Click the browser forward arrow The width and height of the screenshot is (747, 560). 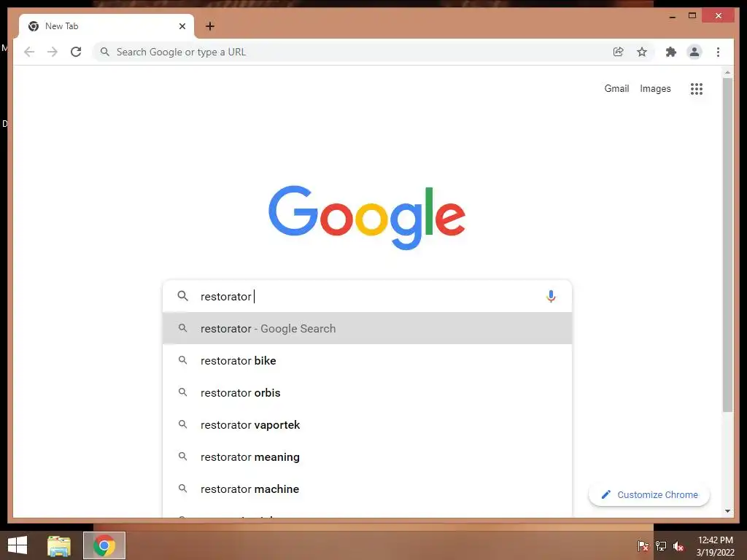tap(53, 52)
